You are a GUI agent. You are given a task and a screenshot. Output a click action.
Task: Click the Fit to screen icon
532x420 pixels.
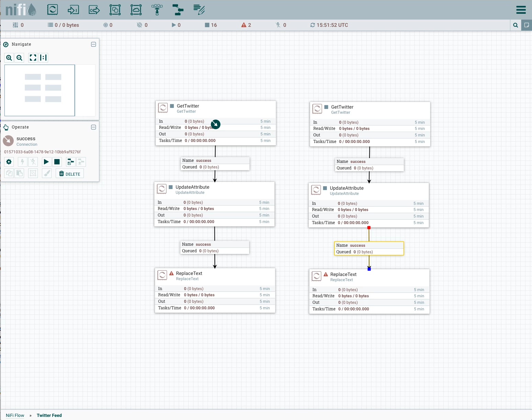click(x=33, y=58)
